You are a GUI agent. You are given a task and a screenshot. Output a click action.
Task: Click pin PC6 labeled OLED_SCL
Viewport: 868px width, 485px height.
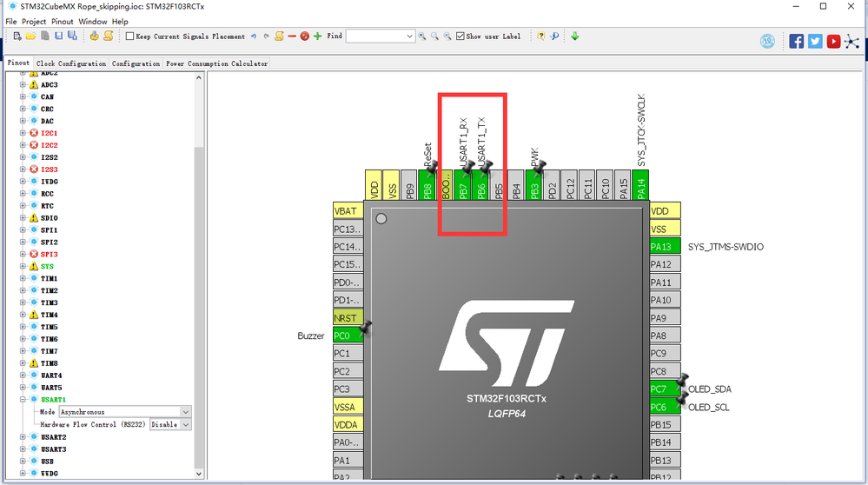tap(666, 407)
